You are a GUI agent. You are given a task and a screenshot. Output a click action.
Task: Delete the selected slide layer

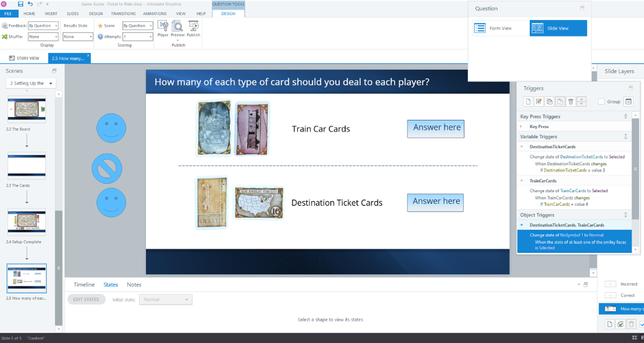click(x=632, y=324)
